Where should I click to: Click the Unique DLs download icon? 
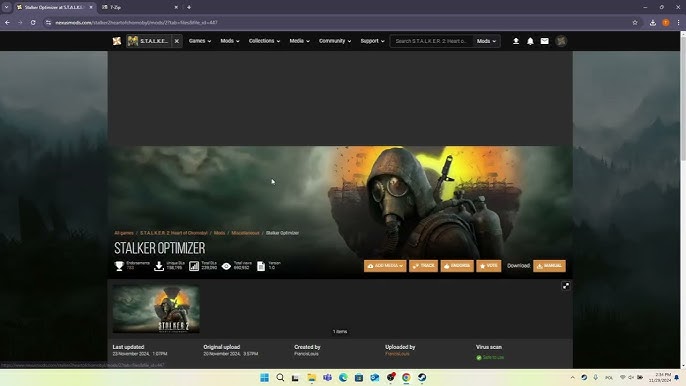pyautogui.click(x=159, y=266)
